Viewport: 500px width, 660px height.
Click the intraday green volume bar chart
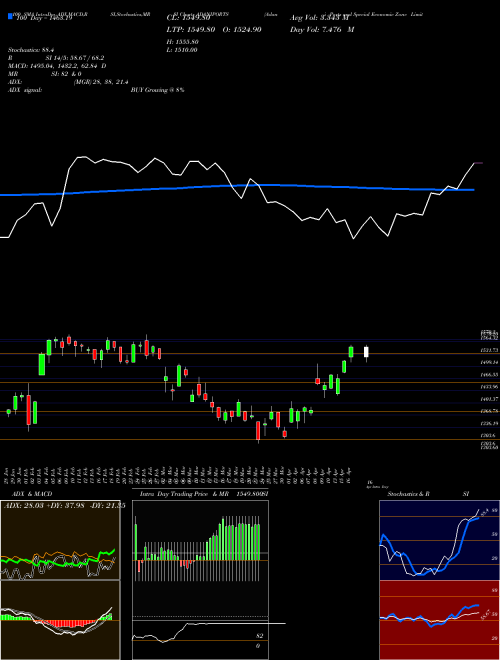tap(200, 548)
